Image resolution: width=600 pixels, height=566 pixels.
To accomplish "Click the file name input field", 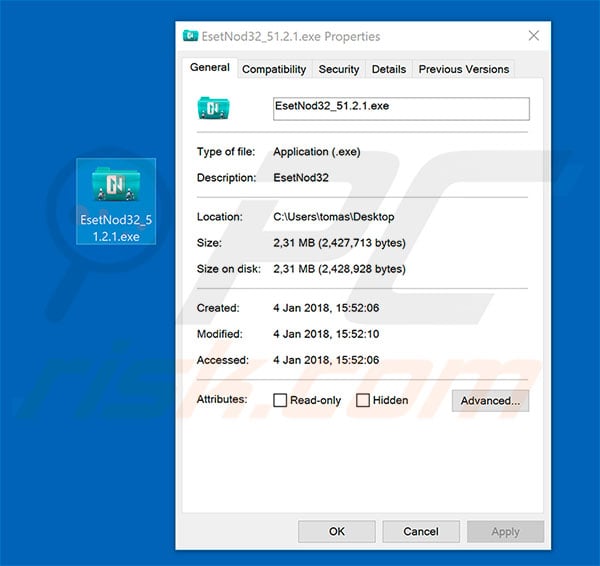I will click(401, 109).
